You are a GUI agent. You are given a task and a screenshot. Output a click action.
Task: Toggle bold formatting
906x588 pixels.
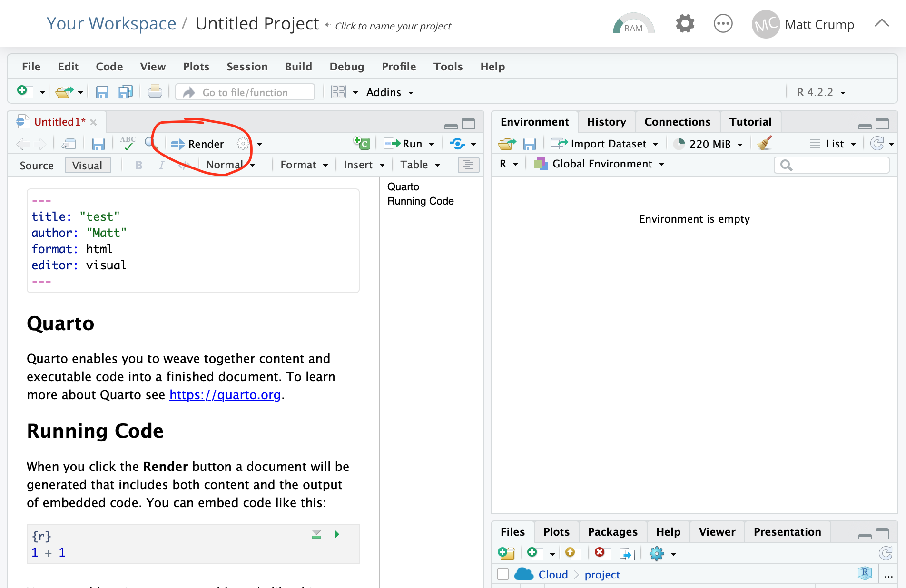138,165
